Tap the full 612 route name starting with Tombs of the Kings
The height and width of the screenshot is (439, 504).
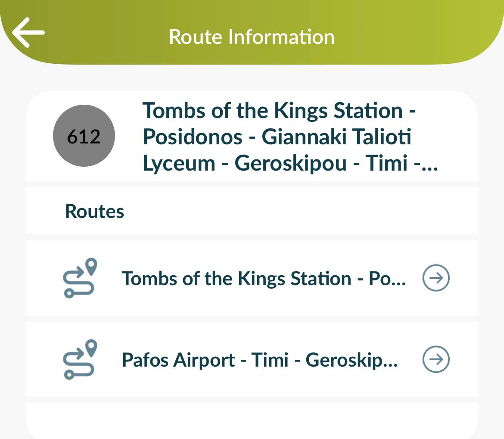tap(290, 137)
